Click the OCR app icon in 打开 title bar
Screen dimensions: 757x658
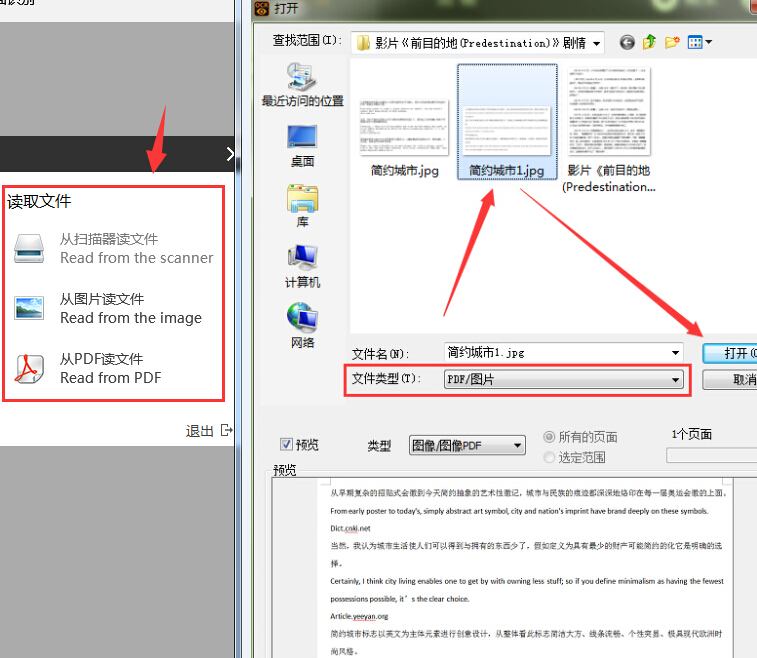pyautogui.click(x=262, y=8)
